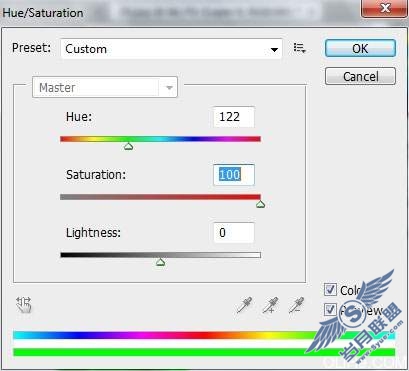The width and height of the screenshot is (409, 371).
Task: Click the Saturation: label
Action: click(x=96, y=175)
